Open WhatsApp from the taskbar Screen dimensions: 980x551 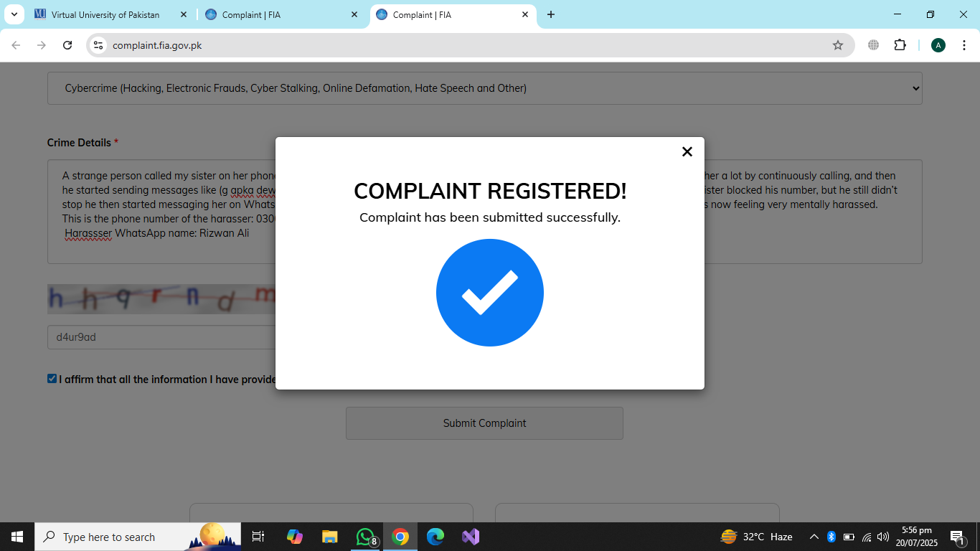point(365,537)
